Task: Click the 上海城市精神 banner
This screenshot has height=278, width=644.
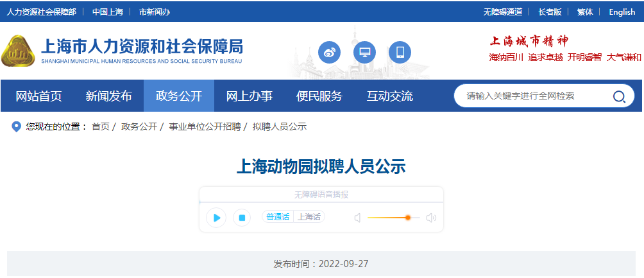Action: 529,41
